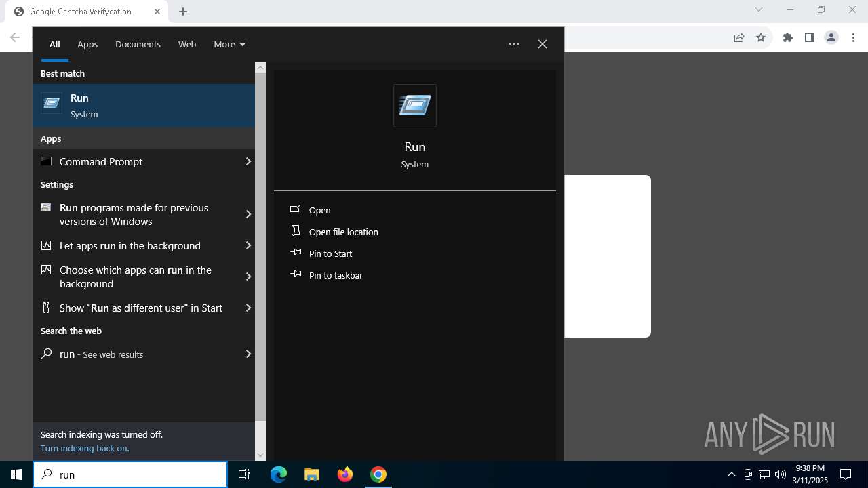Switch to Chrome in the taskbar
The image size is (868, 488).
(x=378, y=474)
